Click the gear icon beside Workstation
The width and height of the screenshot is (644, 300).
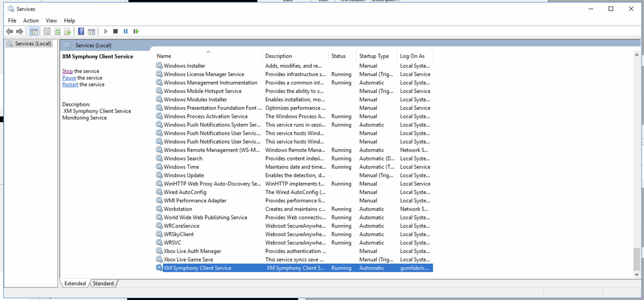159,209
